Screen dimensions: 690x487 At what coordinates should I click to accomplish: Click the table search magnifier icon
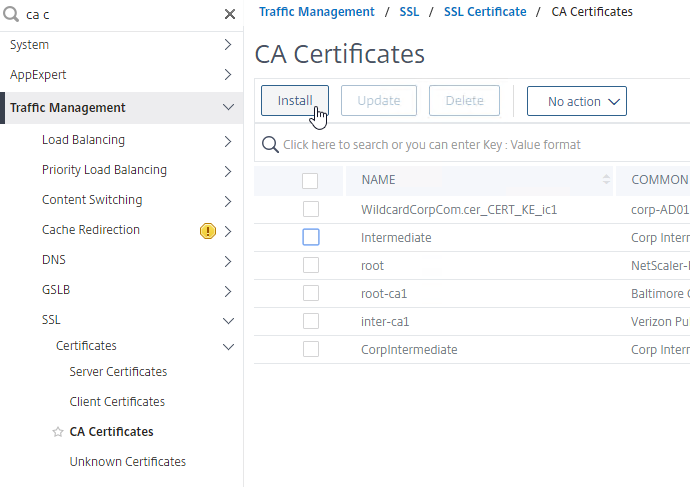270,144
